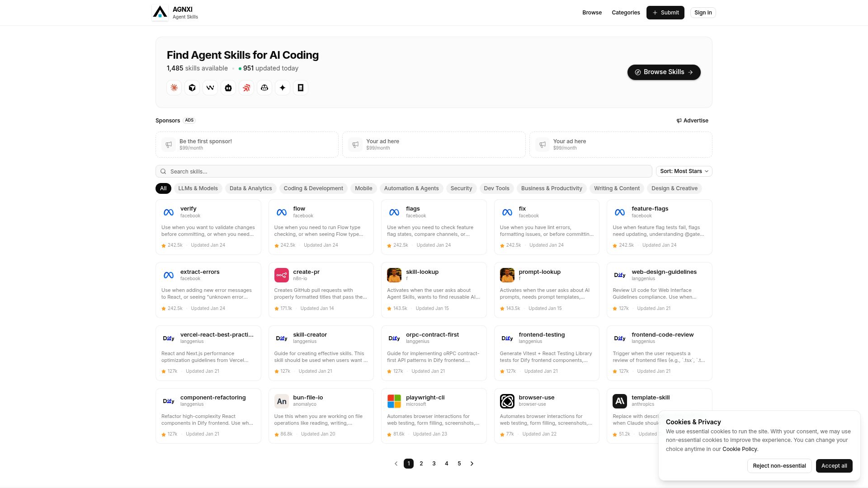Go to next page with the right chevron
This screenshot has height=488, width=868.
472,463
